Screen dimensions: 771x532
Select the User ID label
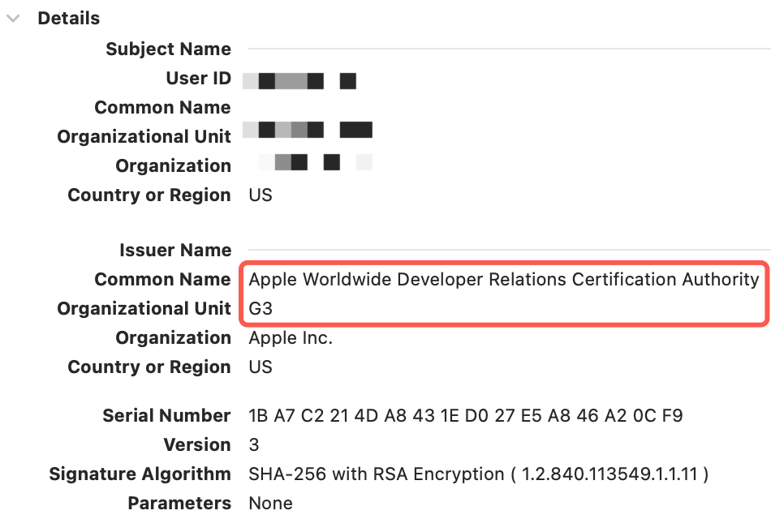pos(198,79)
